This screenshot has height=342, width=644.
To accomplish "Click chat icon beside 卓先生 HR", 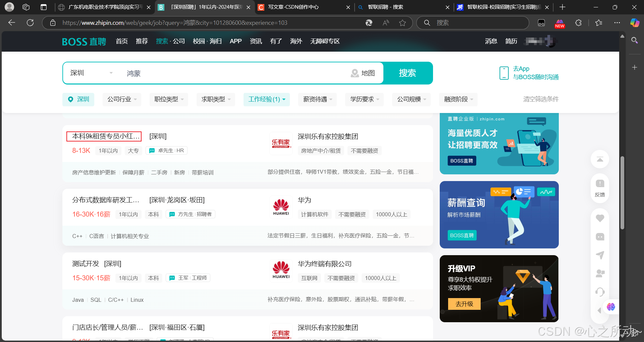I will click(152, 151).
